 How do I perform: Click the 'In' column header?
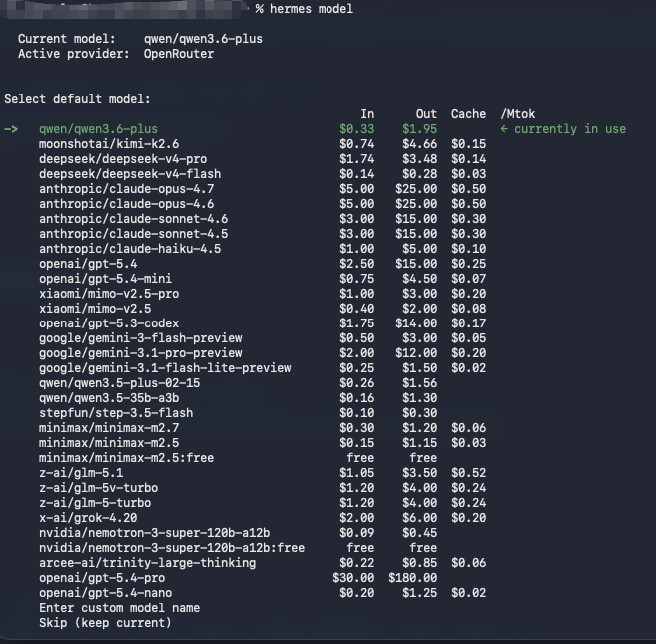367,114
